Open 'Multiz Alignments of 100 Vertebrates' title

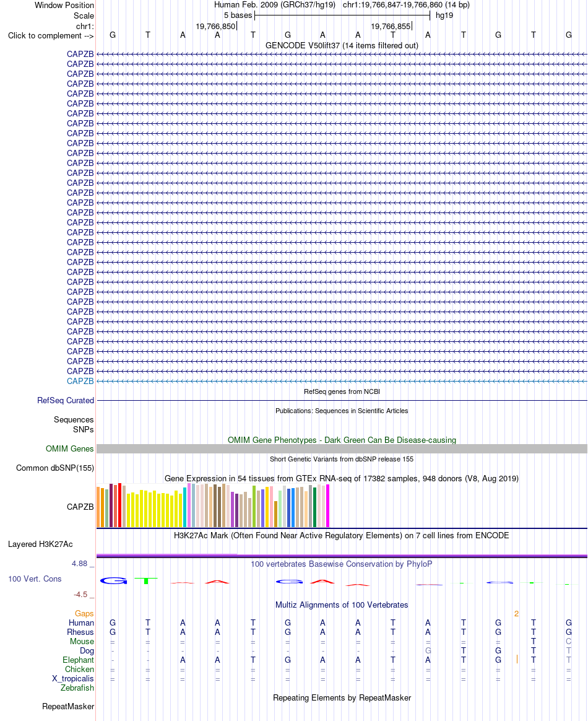pos(342,605)
